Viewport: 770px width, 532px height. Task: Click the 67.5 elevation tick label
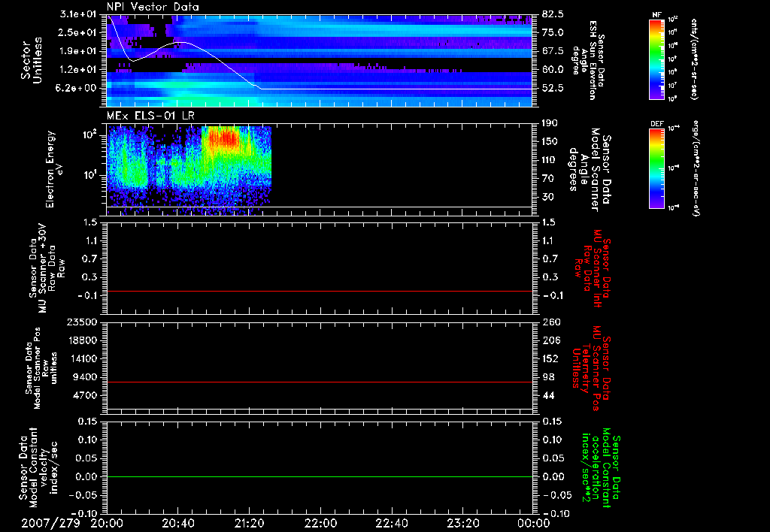553,51
